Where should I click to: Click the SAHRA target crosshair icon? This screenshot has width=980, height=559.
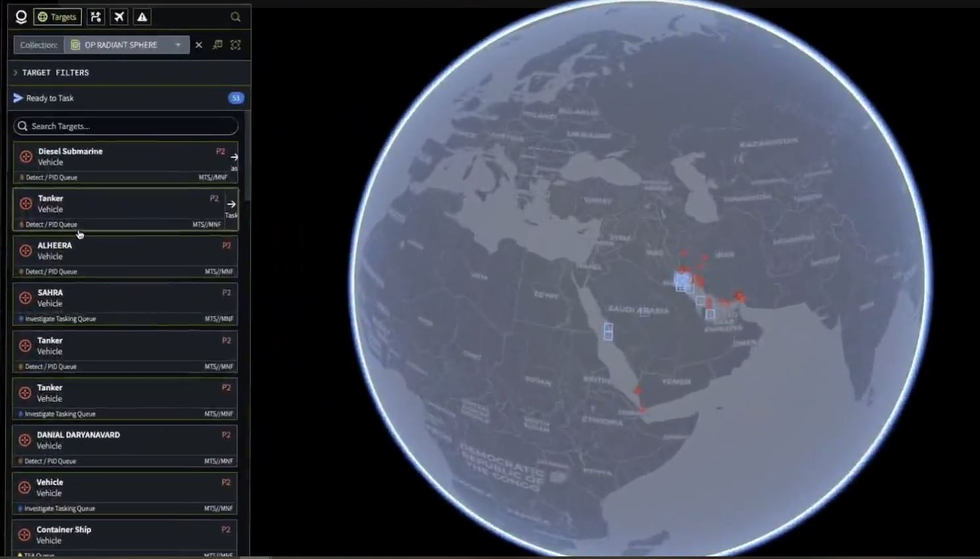[x=26, y=298]
